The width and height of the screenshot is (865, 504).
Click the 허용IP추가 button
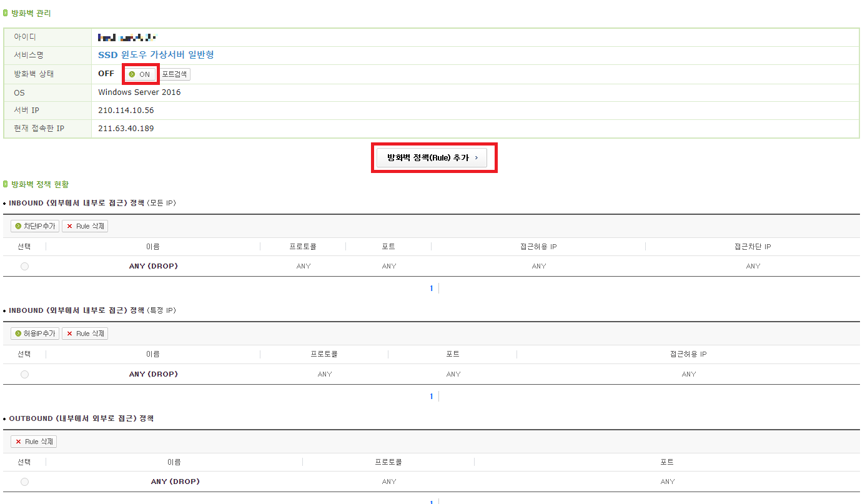tap(35, 334)
